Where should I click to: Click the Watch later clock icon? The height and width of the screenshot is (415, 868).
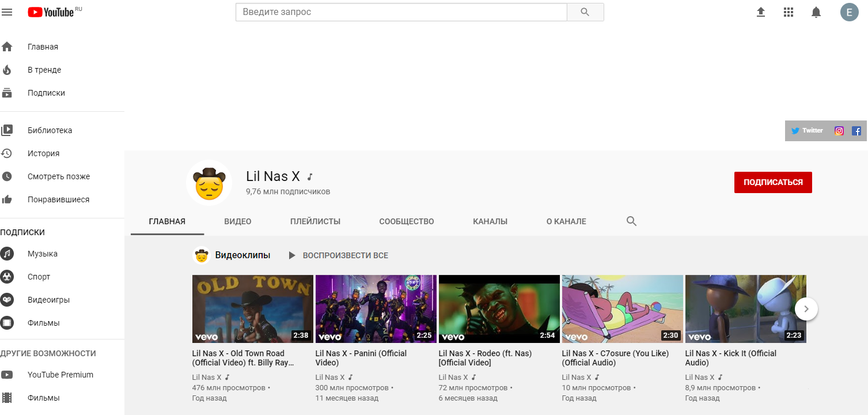(7, 176)
